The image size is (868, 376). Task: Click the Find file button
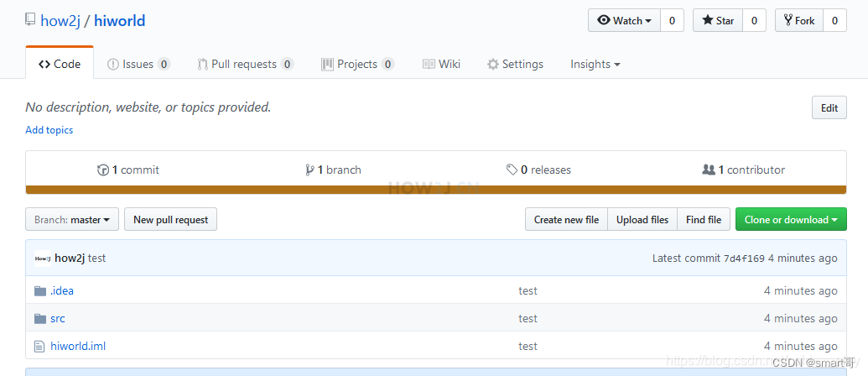click(x=704, y=220)
